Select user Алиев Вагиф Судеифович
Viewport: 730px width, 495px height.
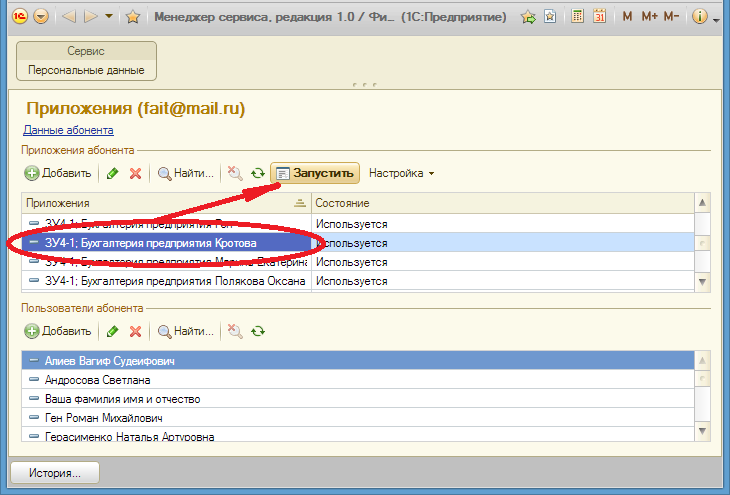tap(358, 360)
